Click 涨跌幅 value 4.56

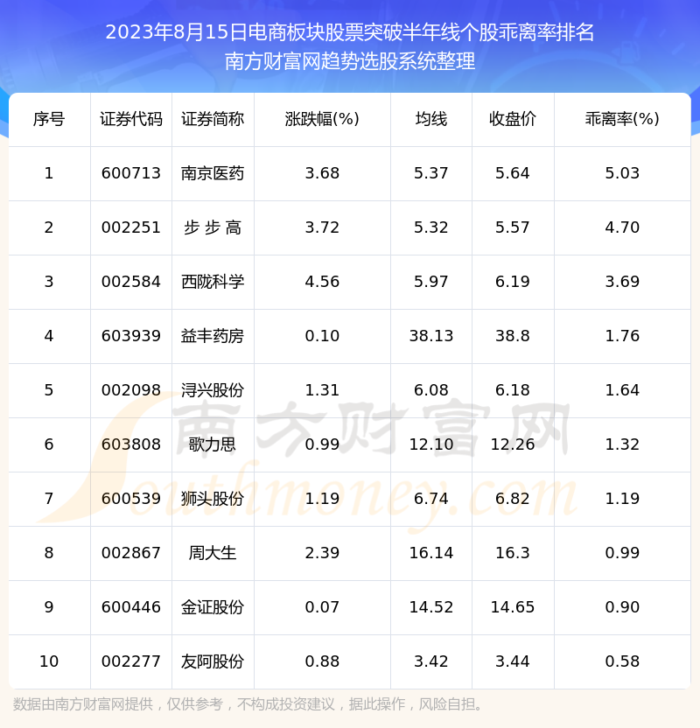pyautogui.click(x=322, y=282)
